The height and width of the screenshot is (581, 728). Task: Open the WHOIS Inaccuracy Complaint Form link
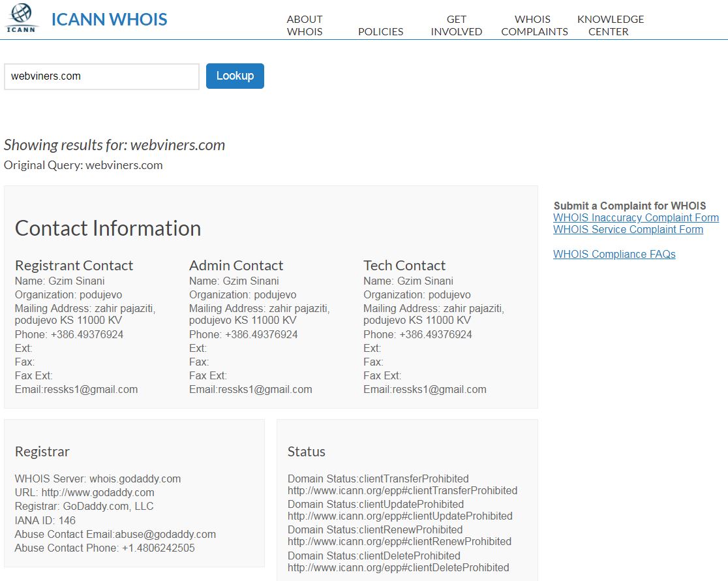[635, 217]
